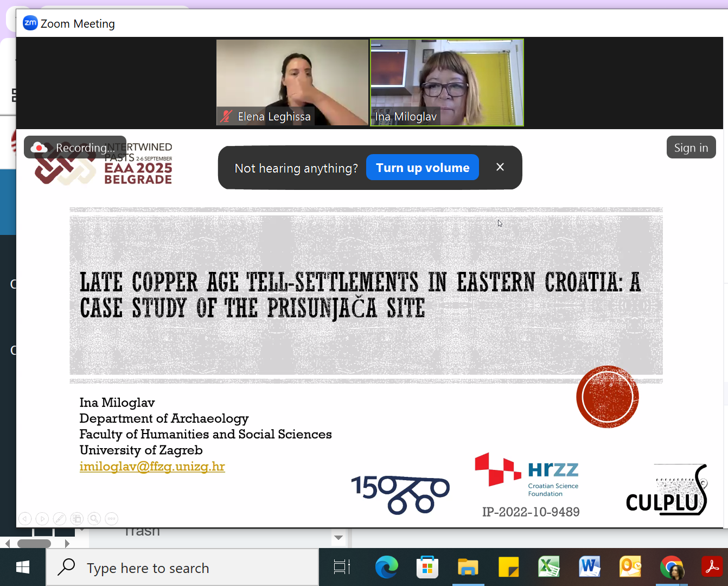The width and height of the screenshot is (728, 586).
Task: Click the Sign in button
Action: coord(691,148)
